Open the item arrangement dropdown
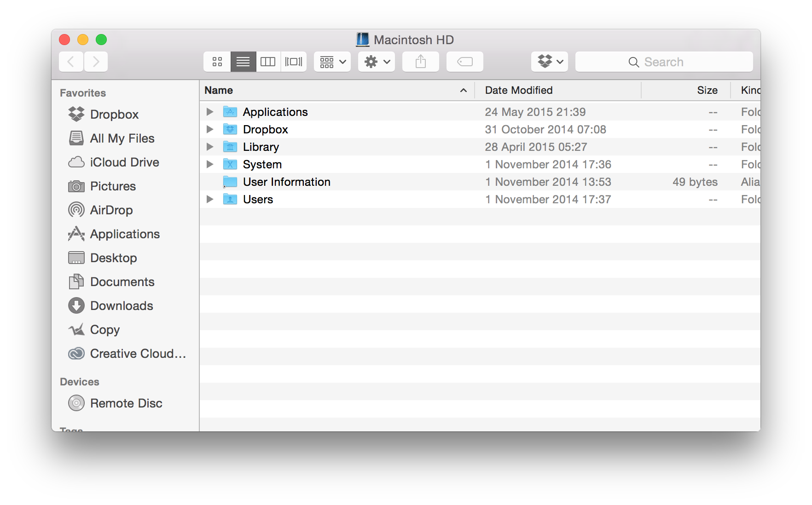The image size is (812, 505). [332, 62]
